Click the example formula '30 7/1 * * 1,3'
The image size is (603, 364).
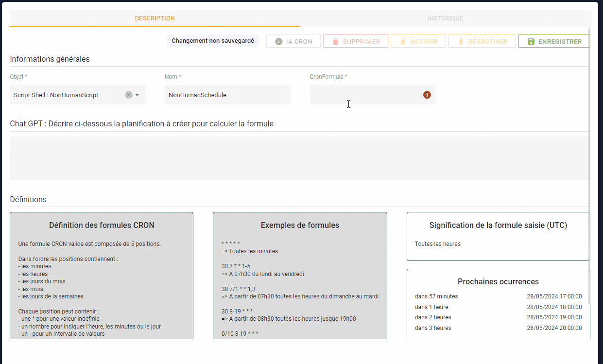pos(238,289)
